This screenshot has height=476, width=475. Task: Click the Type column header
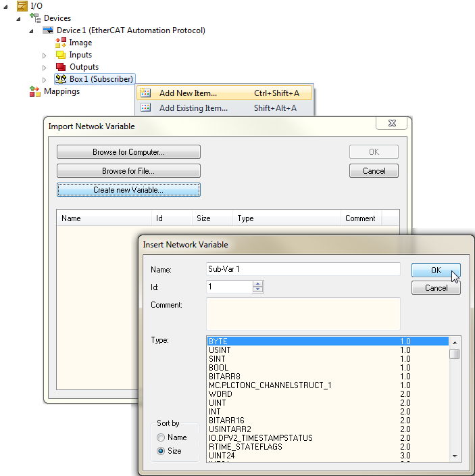pos(286,218)
